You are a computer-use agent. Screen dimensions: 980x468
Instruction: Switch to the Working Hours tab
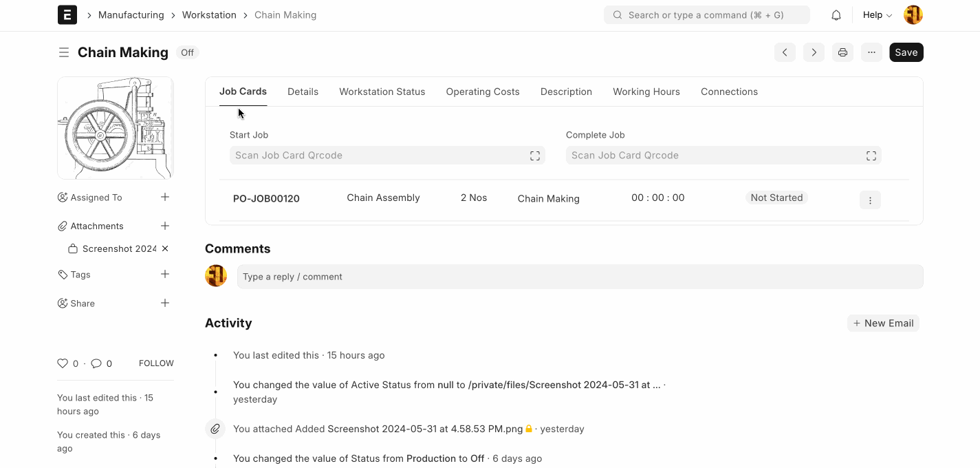pos(646,92)
